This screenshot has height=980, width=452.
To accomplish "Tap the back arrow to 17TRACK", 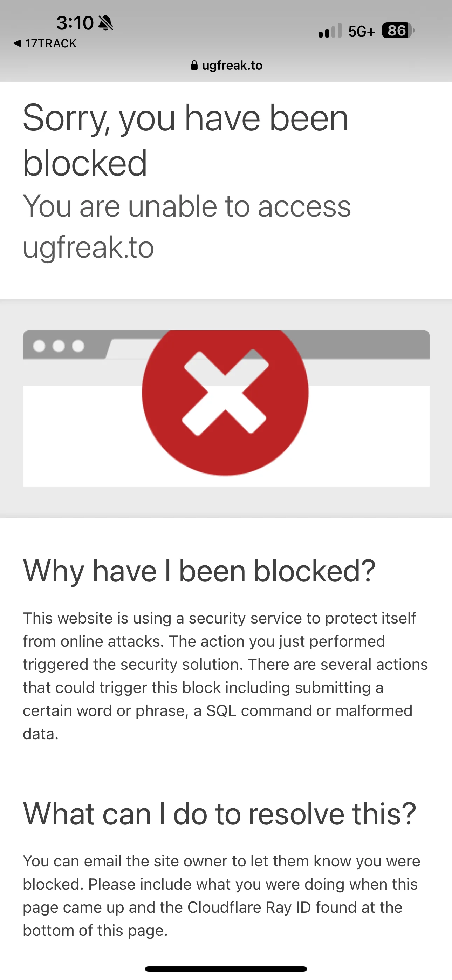I will 17,43.
